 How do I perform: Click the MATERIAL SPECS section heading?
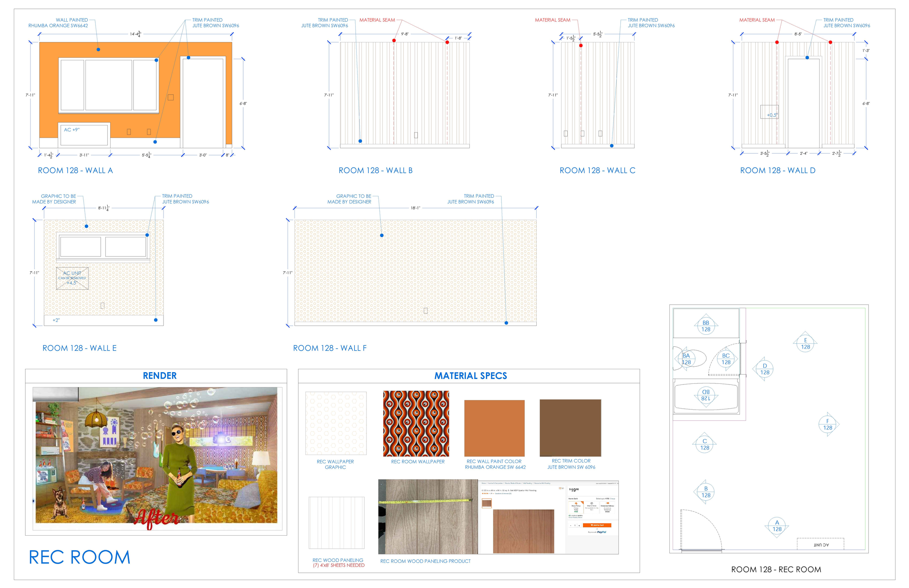pos(470,376)
